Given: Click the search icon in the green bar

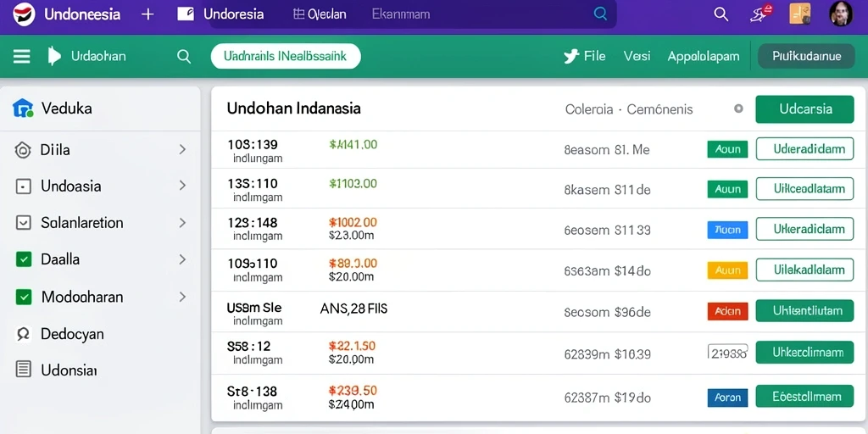Looking at the screenshot, I should [184, 56].
